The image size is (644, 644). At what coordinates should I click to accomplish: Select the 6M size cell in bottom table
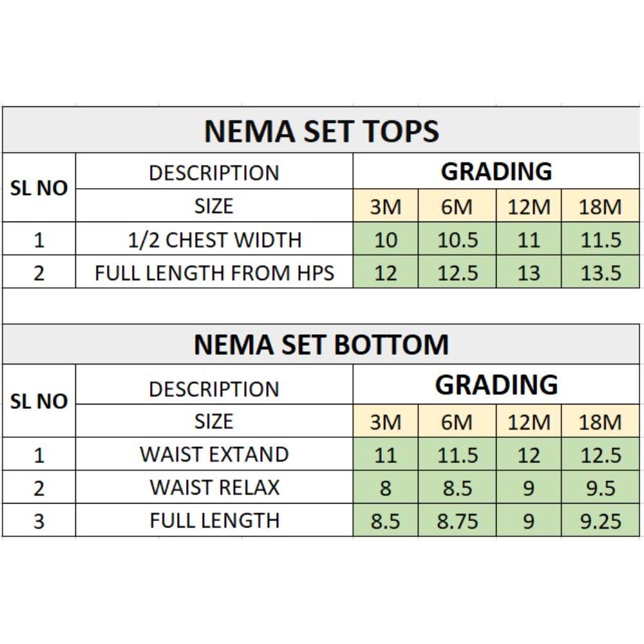(457, 421)
